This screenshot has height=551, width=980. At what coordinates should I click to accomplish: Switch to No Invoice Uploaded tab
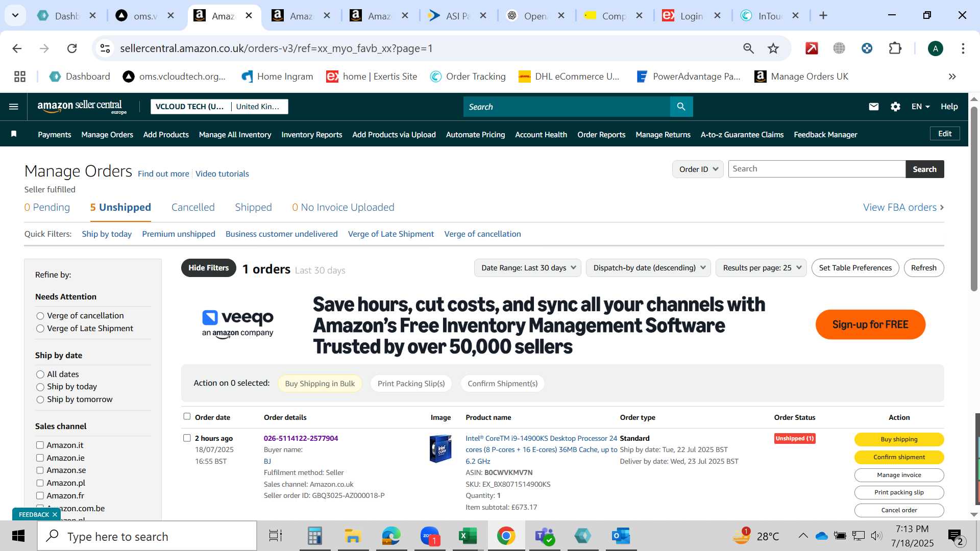[x=343, y=208]
